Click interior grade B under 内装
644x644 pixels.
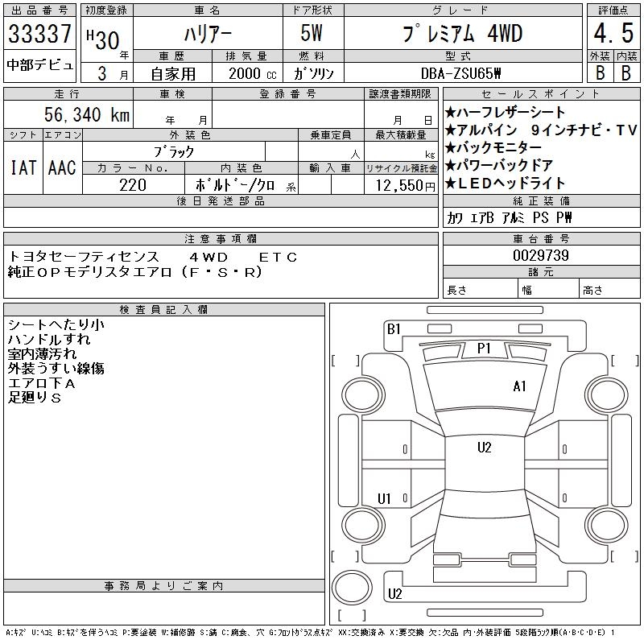(x=626, y=73)
